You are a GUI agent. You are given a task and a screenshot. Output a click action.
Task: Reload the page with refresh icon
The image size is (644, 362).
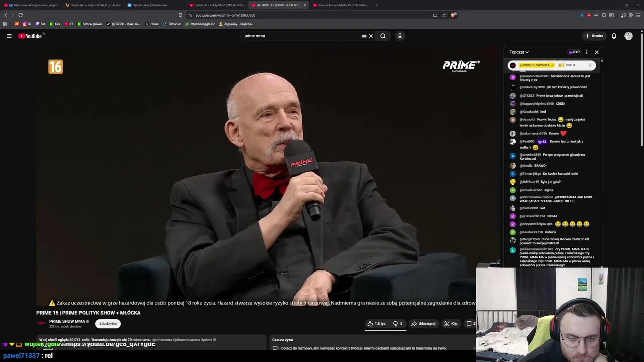tap(21, 15)
